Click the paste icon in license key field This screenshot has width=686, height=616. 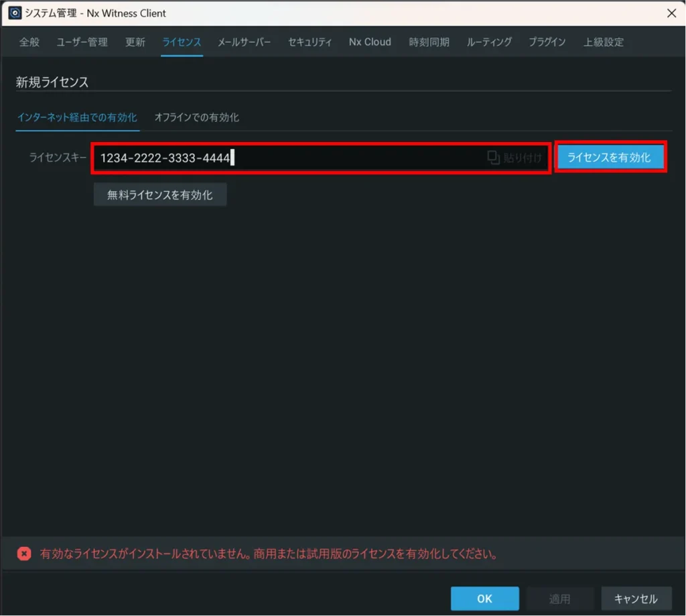(x=494, y=158)
